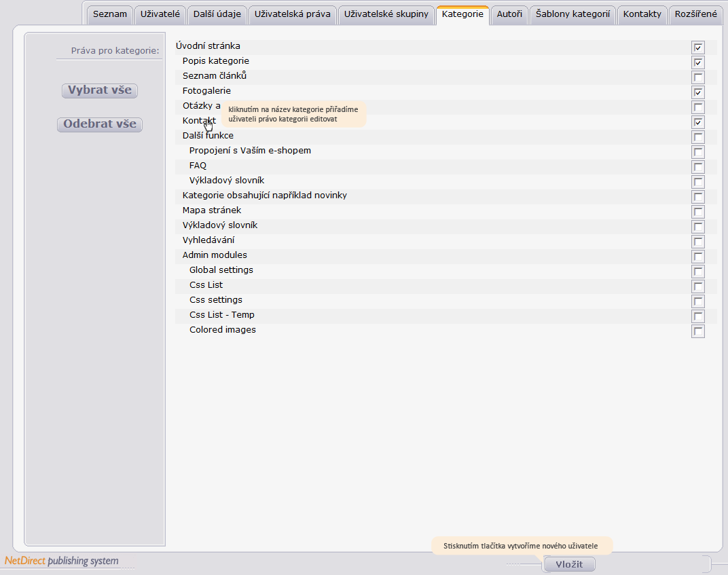Image resolution: width=728 pixels, height=575 pixels.
Task: Click the Vybrat vše button
Action: pyautogui.click(x=100, y=90)
